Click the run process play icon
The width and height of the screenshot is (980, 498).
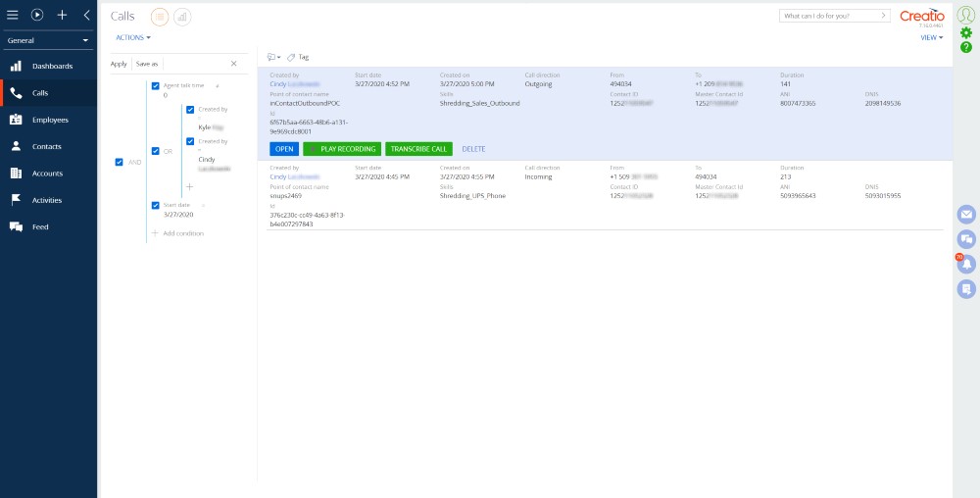point(37,16)
